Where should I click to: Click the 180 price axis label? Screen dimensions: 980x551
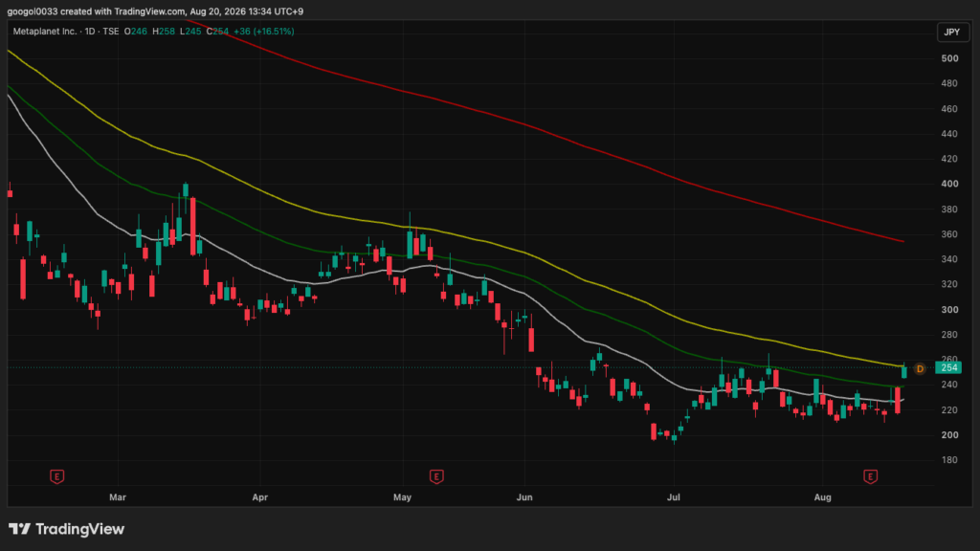949,460
